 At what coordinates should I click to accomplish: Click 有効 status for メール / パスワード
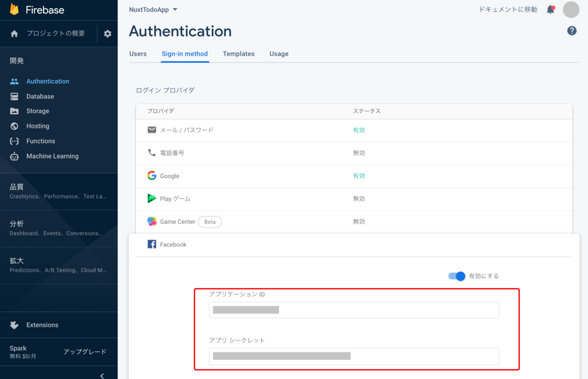click(x=359, y=130)
